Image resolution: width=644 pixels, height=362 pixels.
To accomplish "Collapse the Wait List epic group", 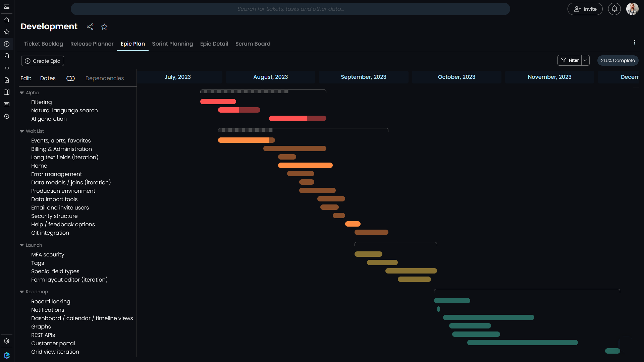I will tap(22, 131).
